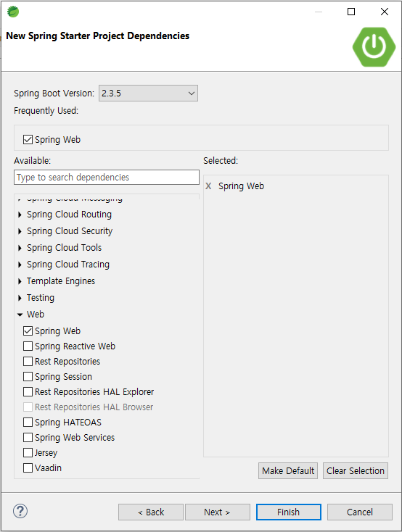Select Rest Repositories HAL Explorer checkbox

pos(28,392)
